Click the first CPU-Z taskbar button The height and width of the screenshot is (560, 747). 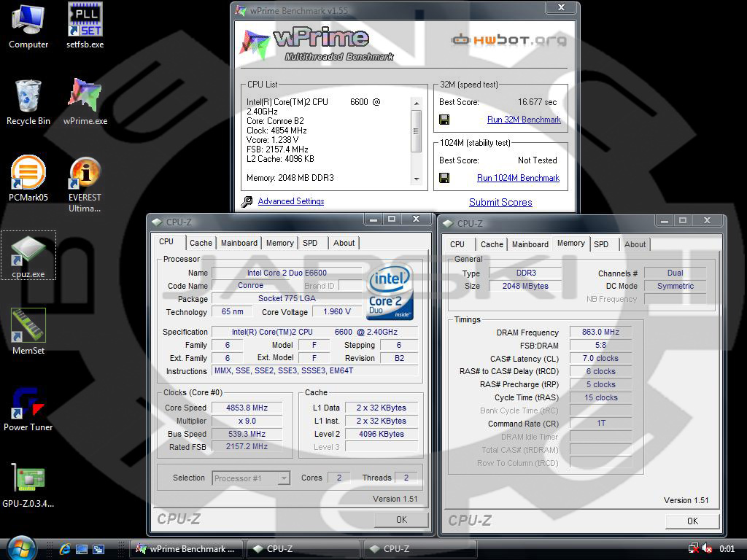[x=303, y=549]
